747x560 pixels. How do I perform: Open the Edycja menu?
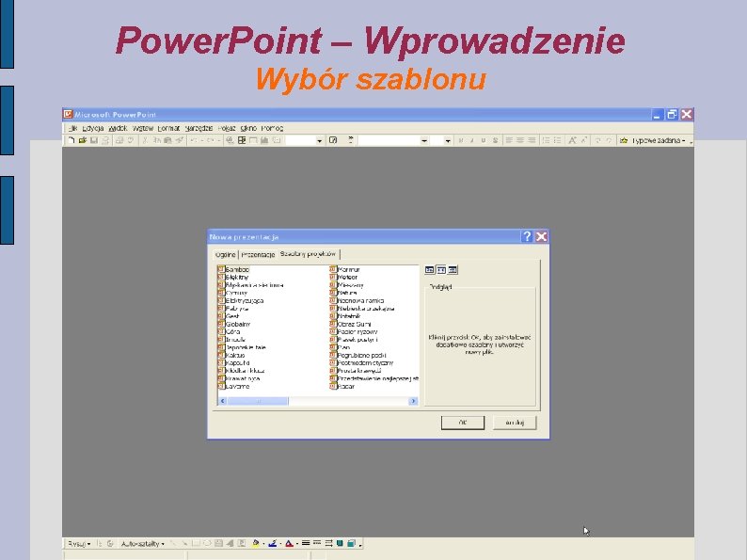click(92, 128)
